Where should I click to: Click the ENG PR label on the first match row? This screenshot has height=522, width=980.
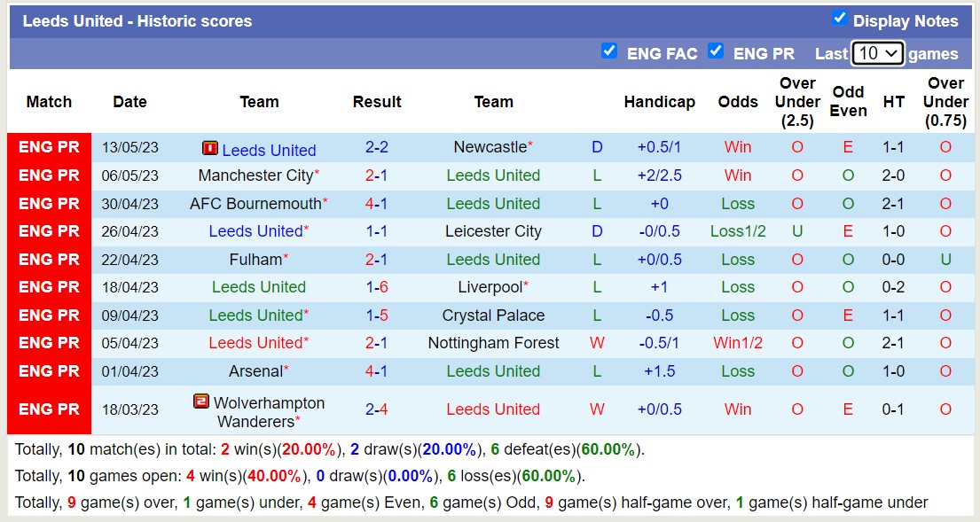coord(49,147)
